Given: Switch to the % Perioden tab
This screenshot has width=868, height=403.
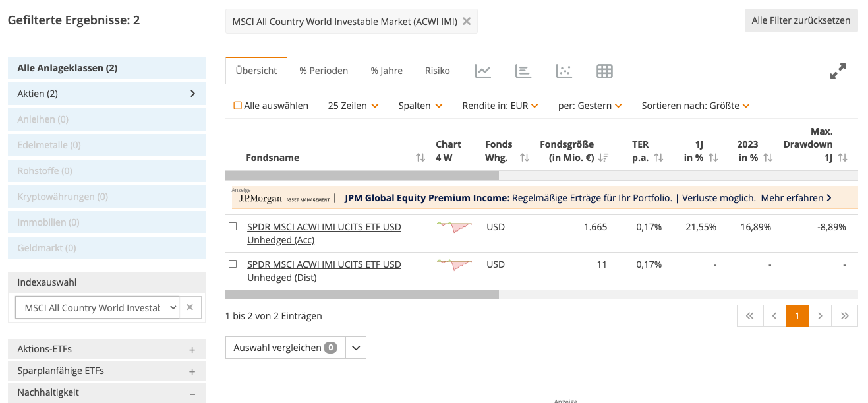Looking at the screenshot, I should pyautogui.click(x=324, y=71).
